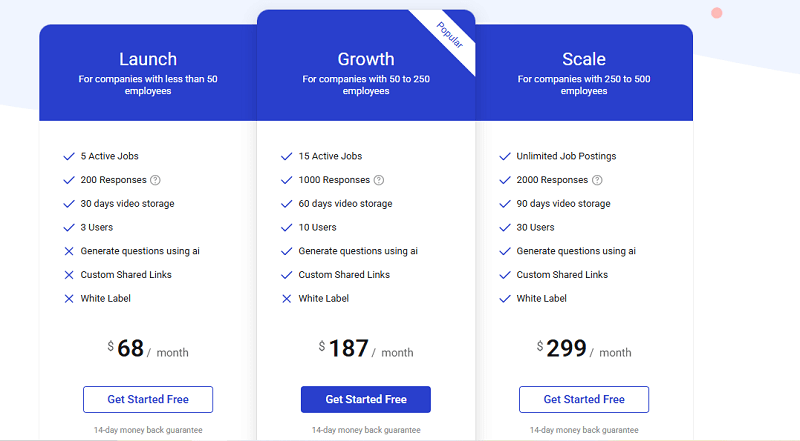This screenshot has width=800, height=441.
Task: Click help icon beside 2000 Responses
Action: pyautogui.click(x=597, y=180)
